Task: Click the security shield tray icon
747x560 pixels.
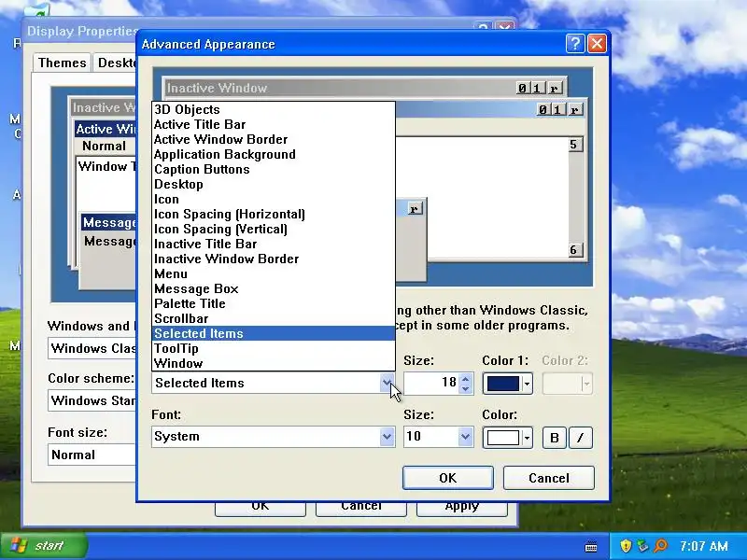Action: [x=626, y=546]
